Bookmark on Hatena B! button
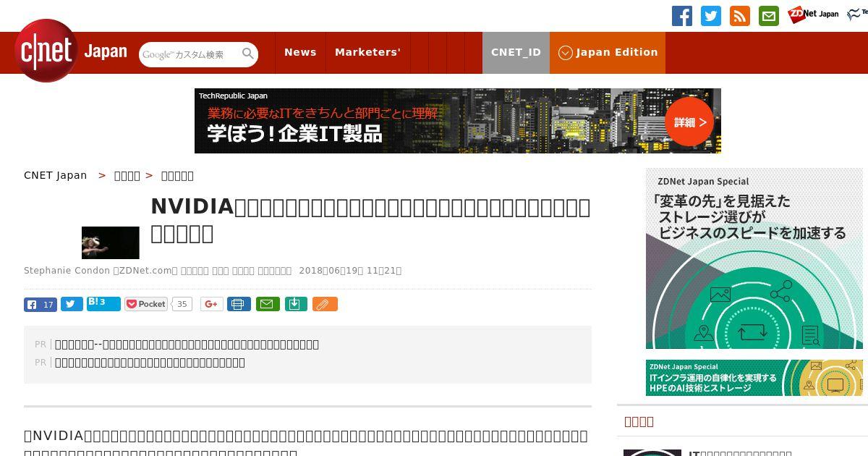Viewport: 868px width, 456px height. tap(103, 303)
